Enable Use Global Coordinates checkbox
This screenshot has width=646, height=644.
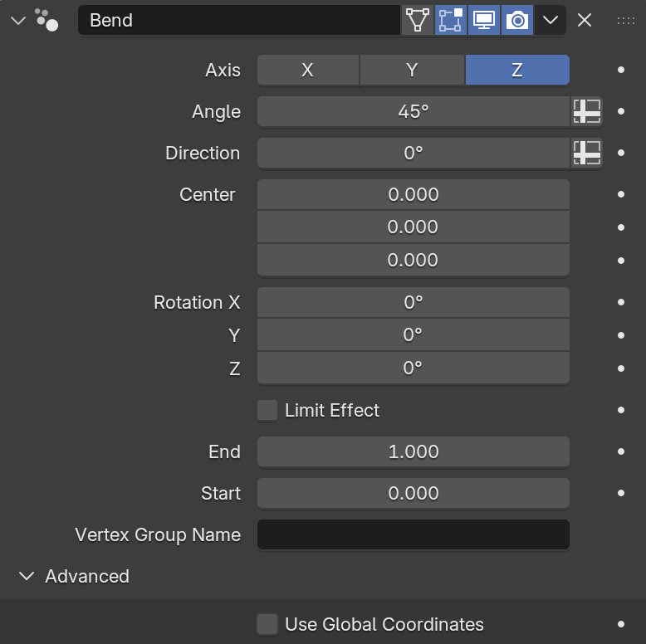click(x=267, y=624)
